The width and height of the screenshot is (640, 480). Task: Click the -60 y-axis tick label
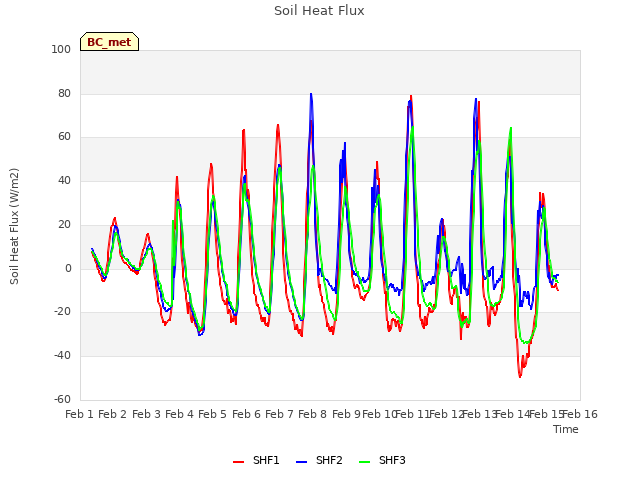click(x=62, y=399)
